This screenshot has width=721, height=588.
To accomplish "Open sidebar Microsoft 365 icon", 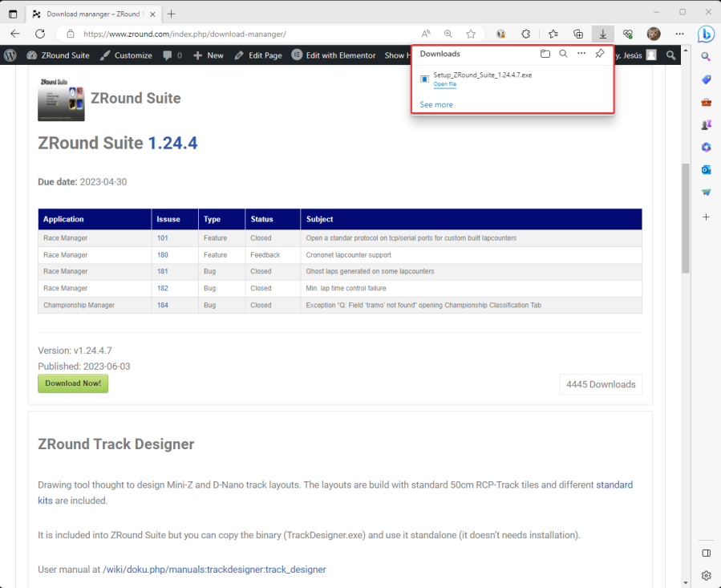I will (x=706, y=148).
